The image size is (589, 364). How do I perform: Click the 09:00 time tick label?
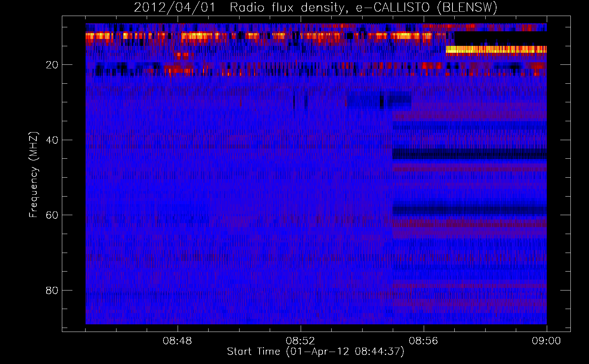click(546, 341)
